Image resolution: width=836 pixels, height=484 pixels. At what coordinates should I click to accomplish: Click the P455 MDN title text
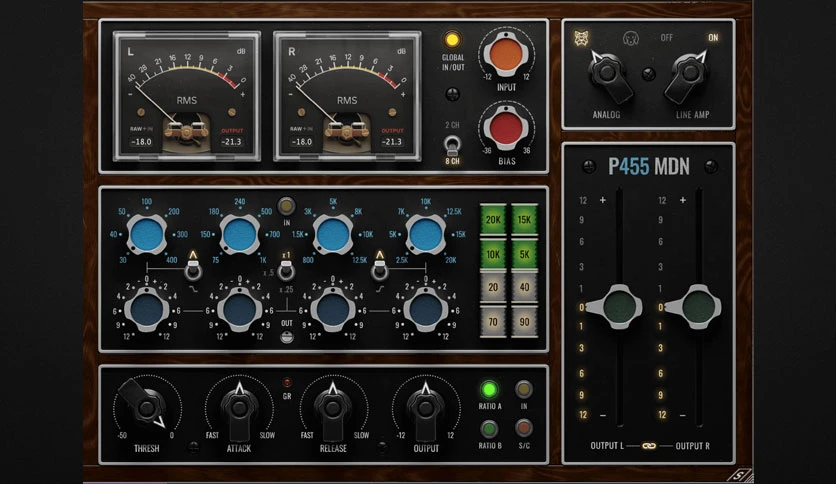649,167
